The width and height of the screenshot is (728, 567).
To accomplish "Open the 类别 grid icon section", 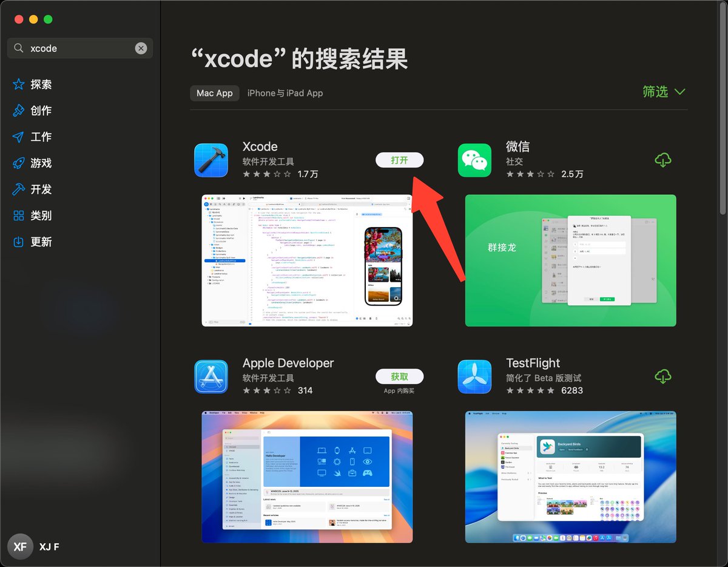I will [x=19, y=215].
